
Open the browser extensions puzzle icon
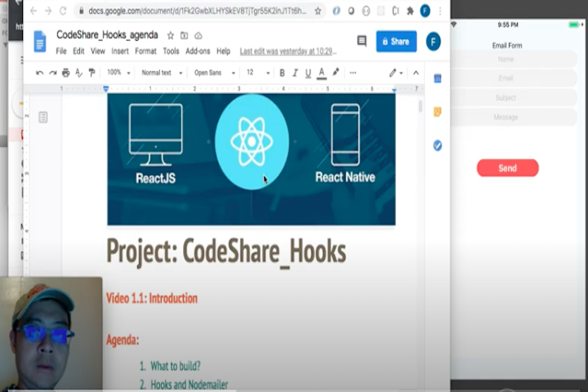410,11
